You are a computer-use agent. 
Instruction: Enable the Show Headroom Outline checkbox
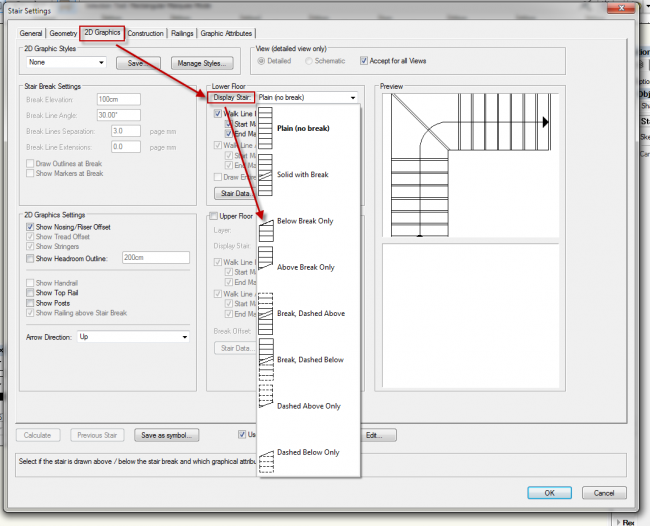31,257
